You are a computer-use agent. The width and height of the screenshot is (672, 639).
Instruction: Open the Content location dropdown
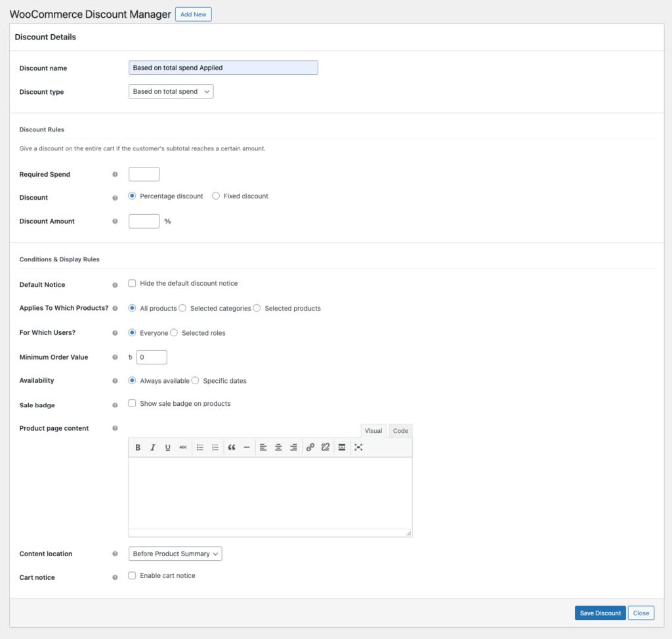point(175,554)
